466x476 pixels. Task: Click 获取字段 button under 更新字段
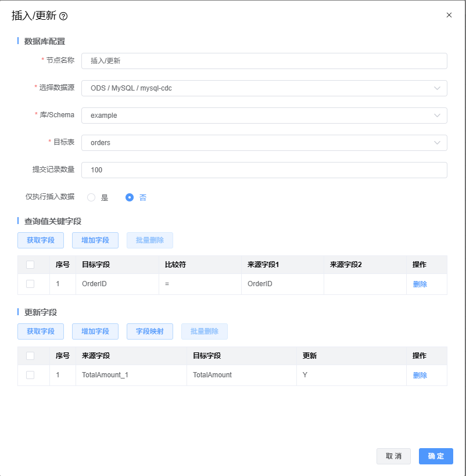41,331
